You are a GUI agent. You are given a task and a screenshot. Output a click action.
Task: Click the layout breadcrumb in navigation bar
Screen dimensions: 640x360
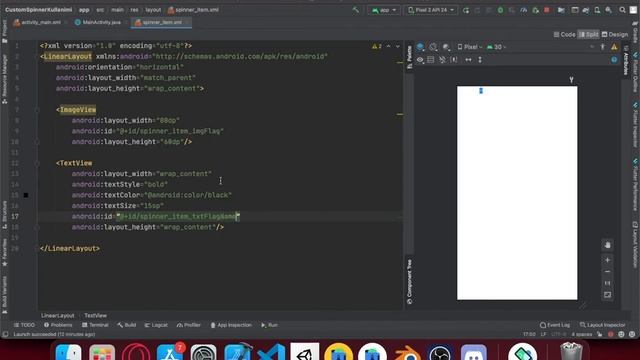tap(153, 10)
